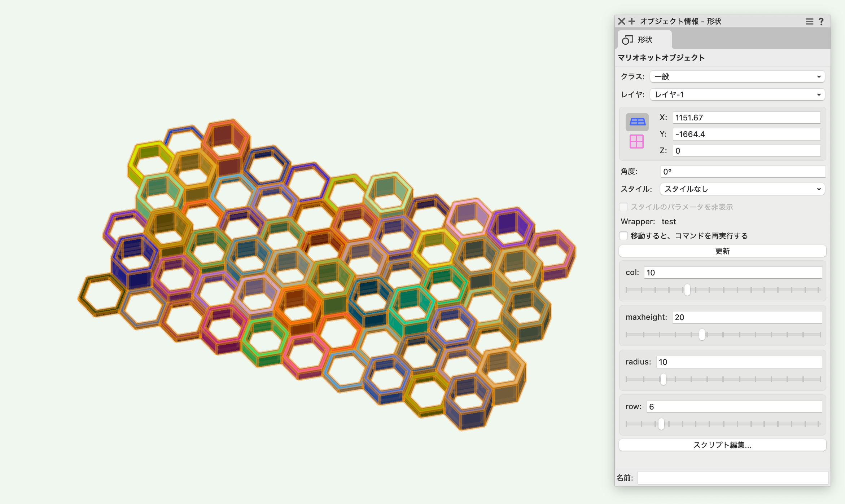Click the maxheight slider handle
Screen dimensions: 845x504
click(702, 335)
